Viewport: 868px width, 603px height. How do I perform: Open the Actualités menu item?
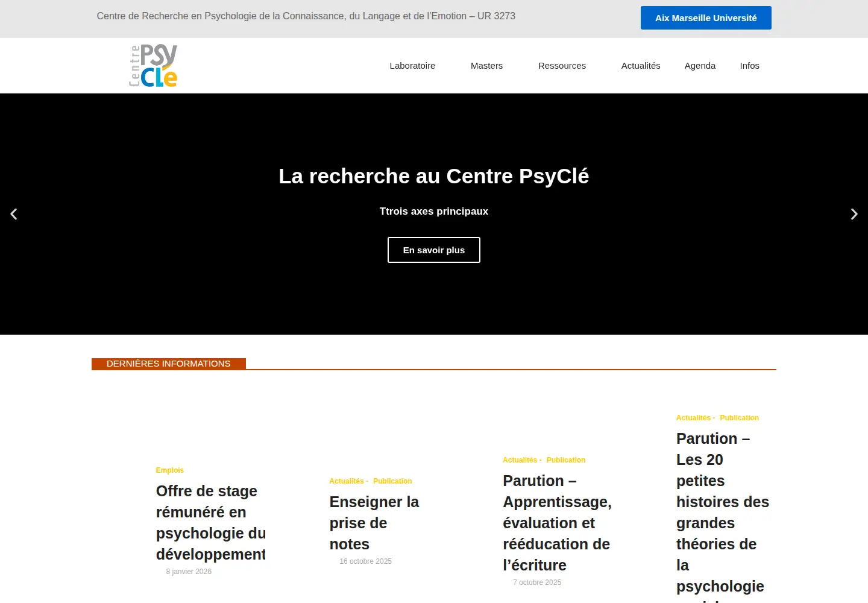click(x=641, y=66)
